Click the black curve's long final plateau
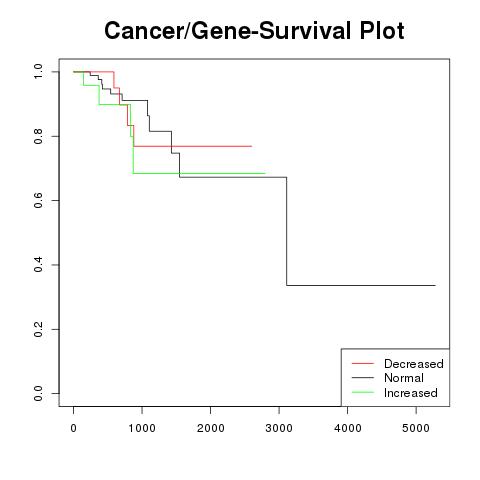Viewport: 480px width, 480px height. tap(361, 285)
